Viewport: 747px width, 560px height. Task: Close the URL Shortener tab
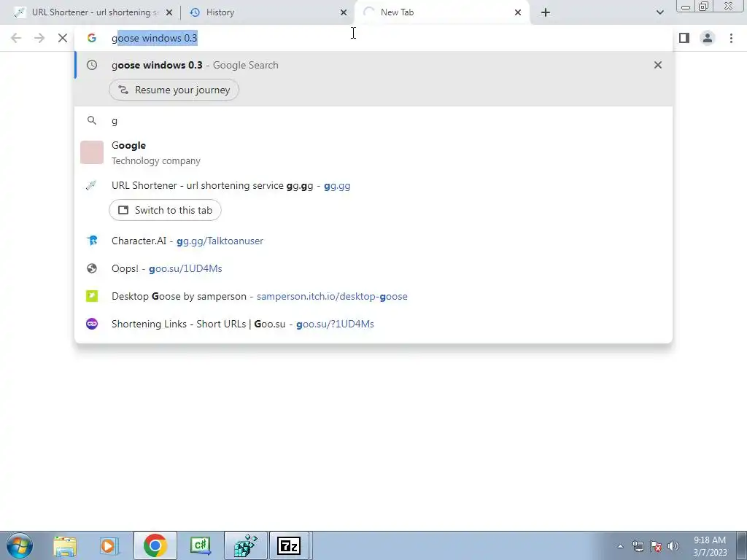click(x=169, y=13)
